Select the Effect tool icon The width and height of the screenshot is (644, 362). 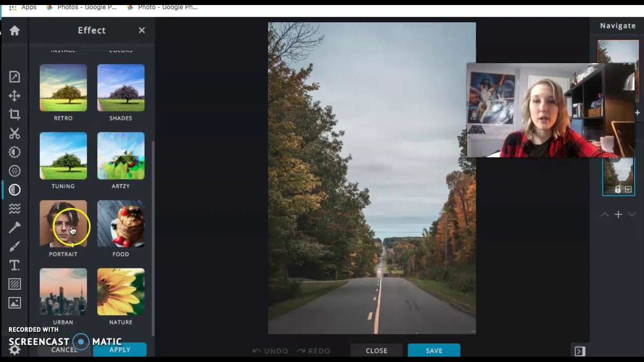click(15, 190)
